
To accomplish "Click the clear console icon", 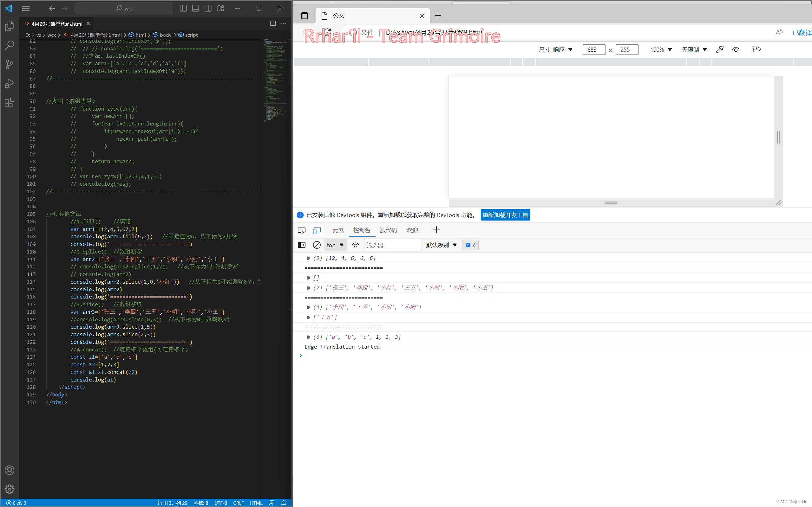I will click(317, 245).
